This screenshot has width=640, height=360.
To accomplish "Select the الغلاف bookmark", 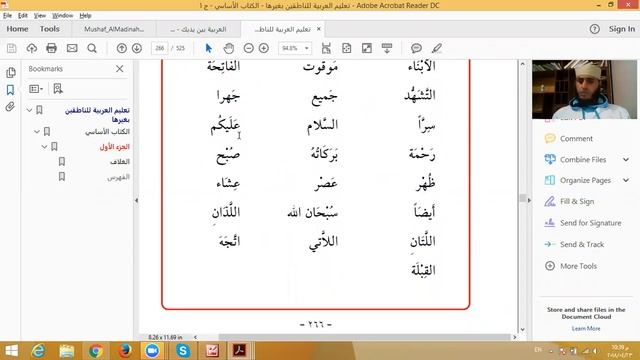I will (120, 162).
